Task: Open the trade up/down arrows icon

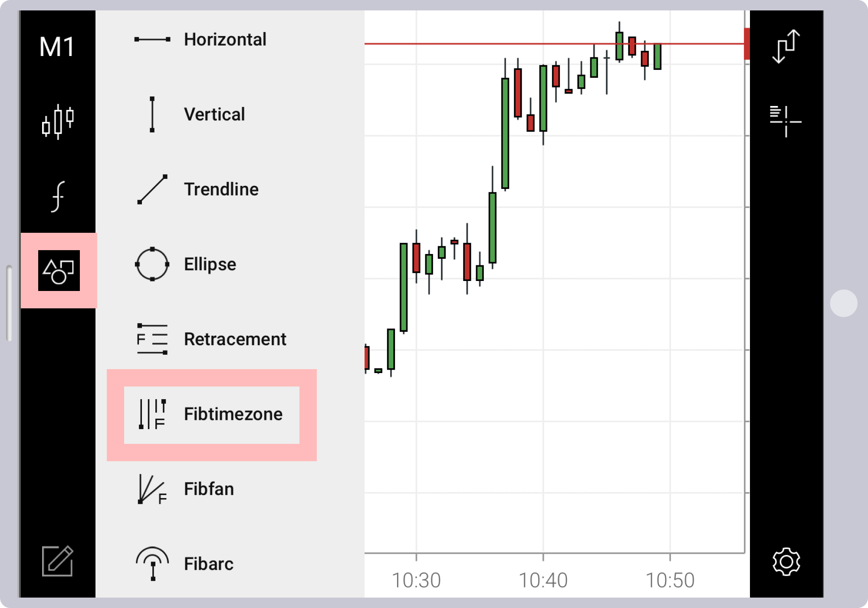Action: [786, 47]
